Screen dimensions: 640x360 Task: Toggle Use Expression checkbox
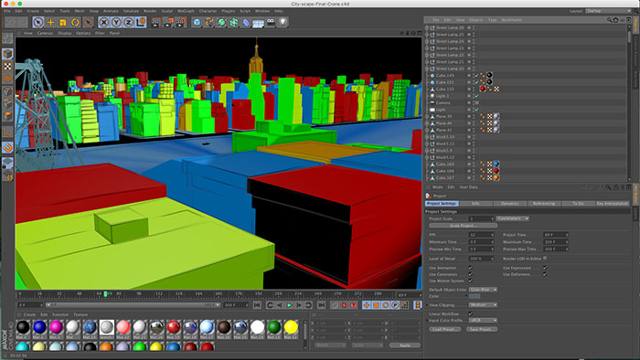pos(545,268)
